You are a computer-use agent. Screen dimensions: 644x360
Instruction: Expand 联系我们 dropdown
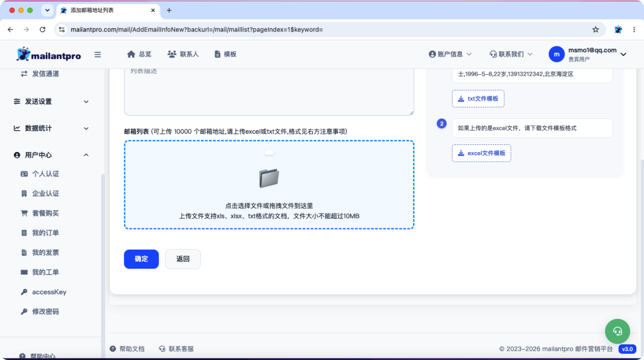click(x=511, y=54)
